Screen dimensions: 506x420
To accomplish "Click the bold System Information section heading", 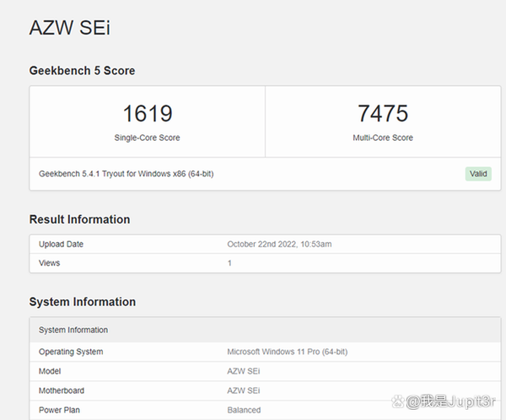I will 82,302.
